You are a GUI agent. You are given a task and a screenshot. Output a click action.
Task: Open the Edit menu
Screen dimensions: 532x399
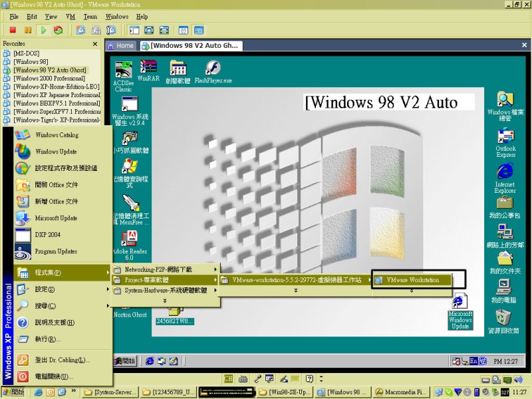click(x=31, y=17)
